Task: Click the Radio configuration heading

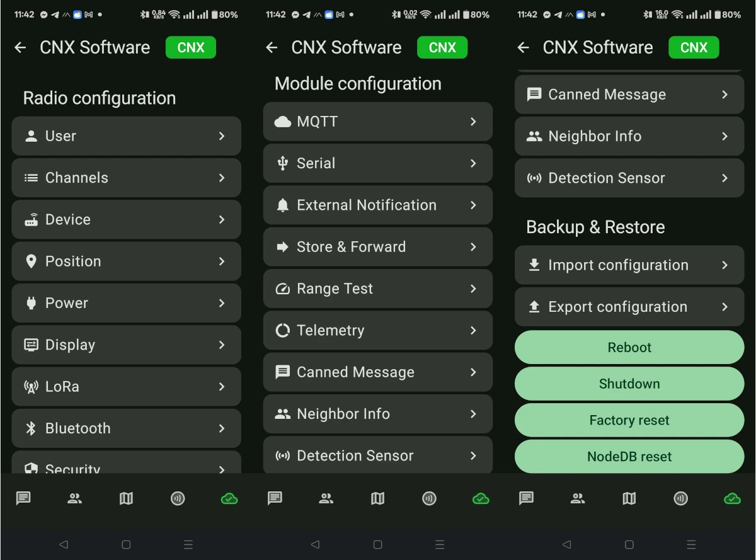Action: (x=100, y=98)
